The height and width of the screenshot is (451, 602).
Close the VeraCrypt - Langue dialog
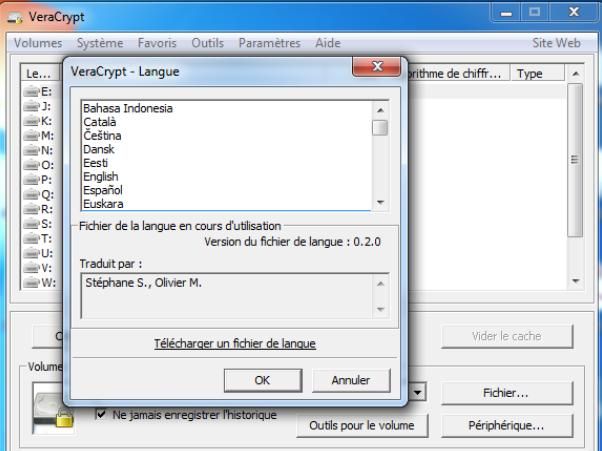point(377,67)
